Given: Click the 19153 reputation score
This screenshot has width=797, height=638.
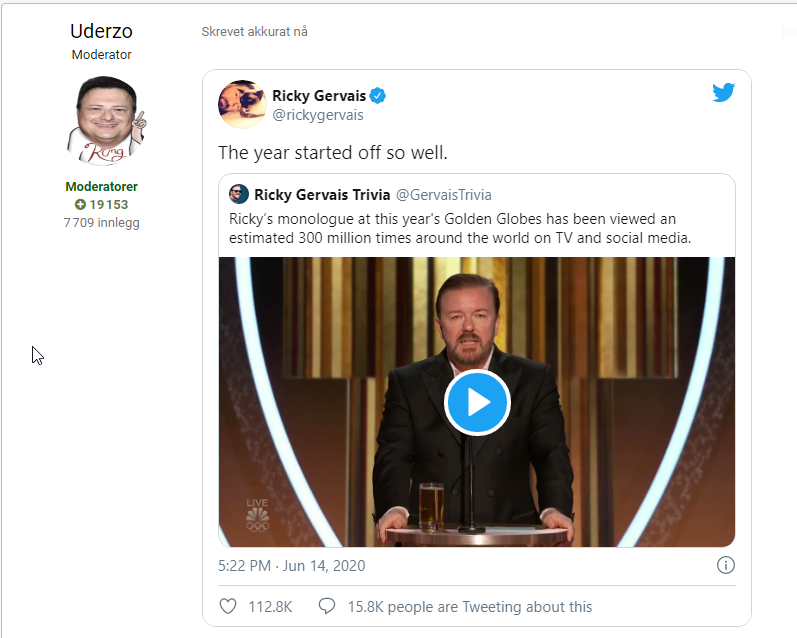Looking at the screenshot, I should (x=108, y=204).
